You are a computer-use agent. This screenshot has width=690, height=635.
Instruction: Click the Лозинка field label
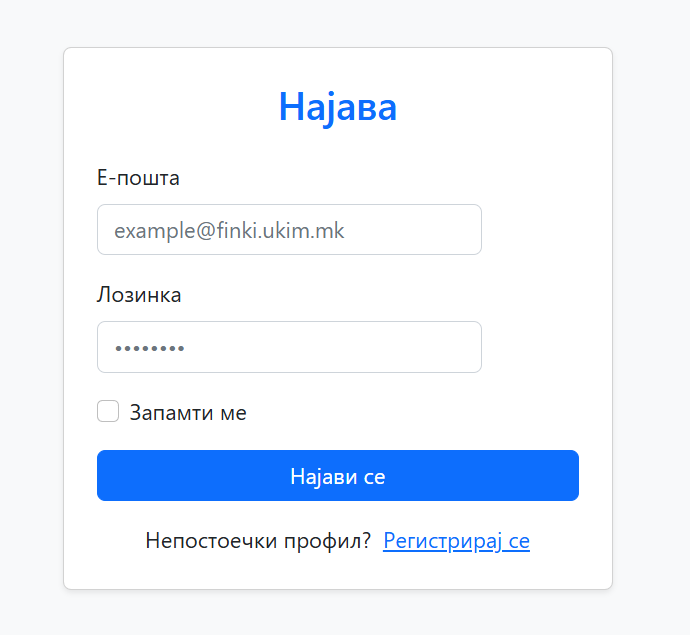click(x=139, y=295)
